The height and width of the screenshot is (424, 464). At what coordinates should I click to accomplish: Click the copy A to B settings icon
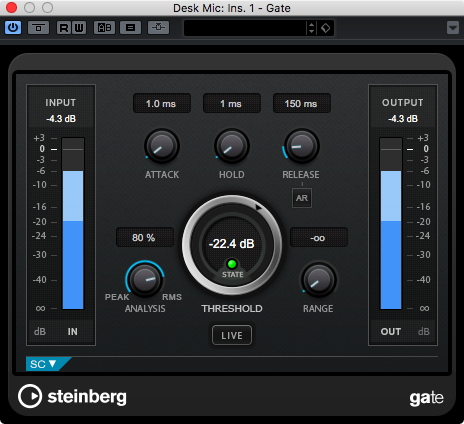point(130,28)
